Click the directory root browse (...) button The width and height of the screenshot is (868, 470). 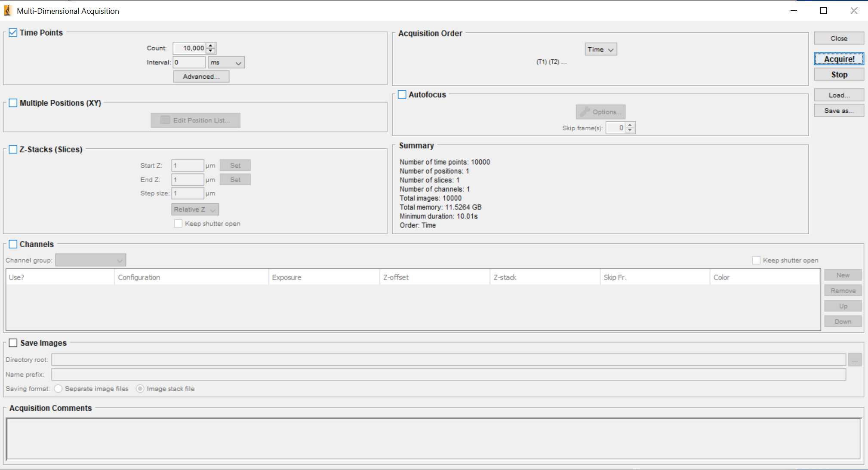pyautogui.click(x=855, y=360)
